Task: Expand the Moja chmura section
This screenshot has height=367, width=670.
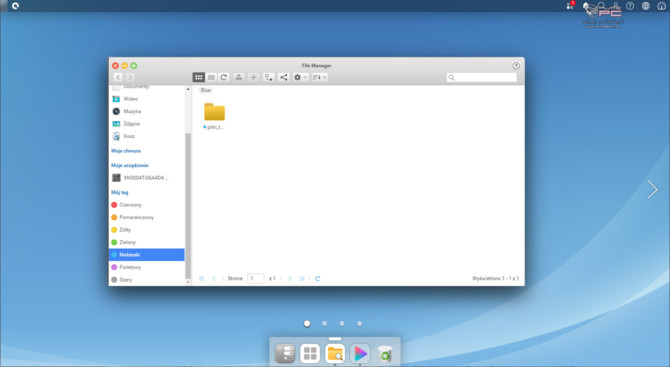Action: [126, 151]
